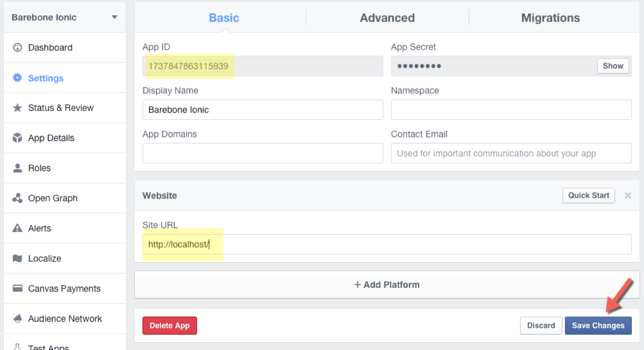Open Localize settings page
The height and width of the screenshot is (350, 644).
pyautogui.click(x=65, y=258)
